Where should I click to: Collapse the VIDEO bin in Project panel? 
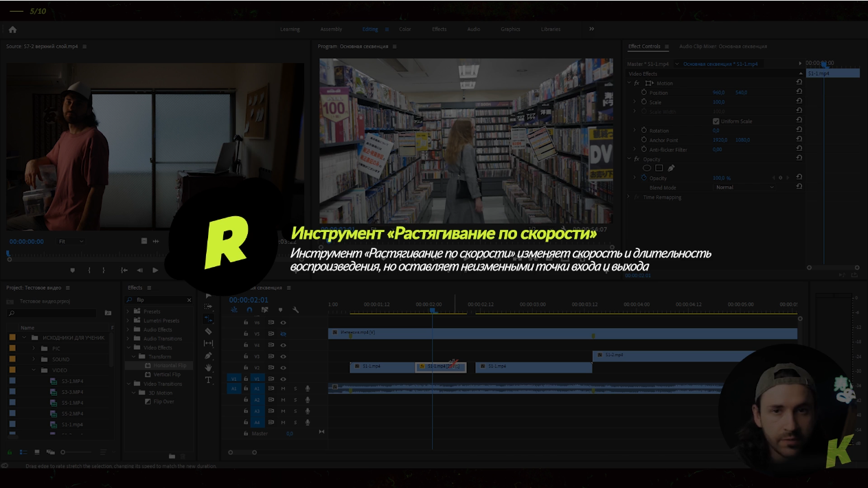click(34, 370)
